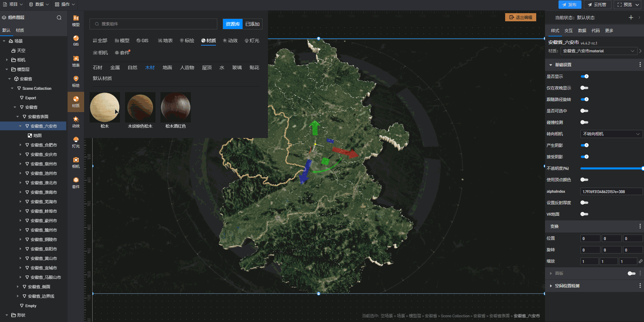Open the 材质 material dropdown
This screenshot has width=644, height=322.
pyautogui.click(x=599, y=51)
